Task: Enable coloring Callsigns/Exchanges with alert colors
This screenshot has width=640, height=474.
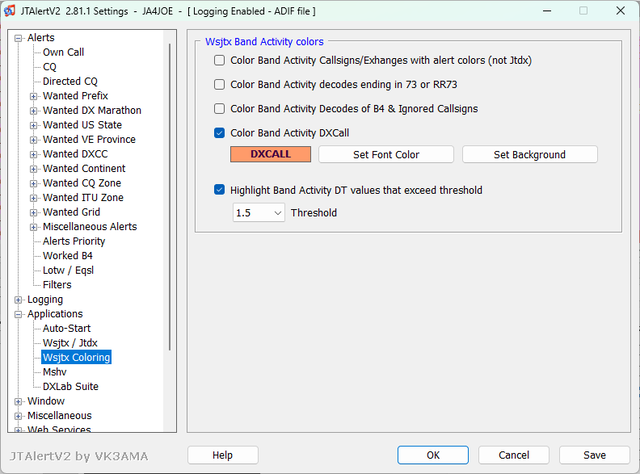Action: click(219, 60)
